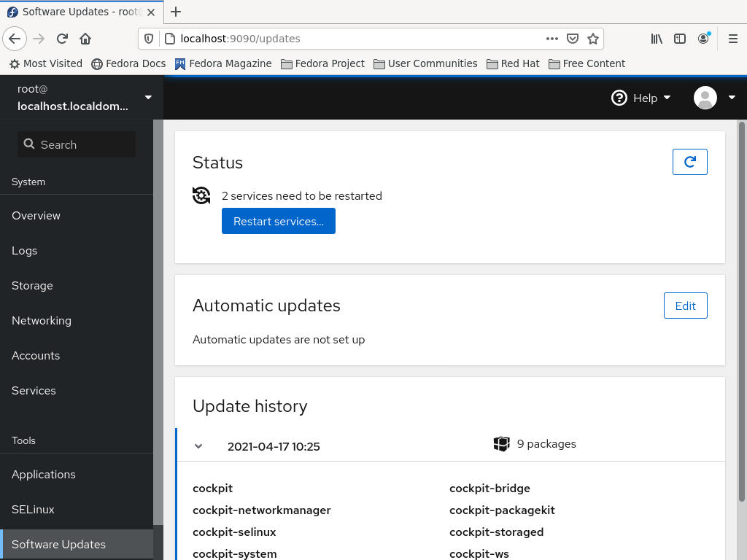Click the '9 packages' label
Viewport: 747px width, 560px height.
[x=546, y=444]
